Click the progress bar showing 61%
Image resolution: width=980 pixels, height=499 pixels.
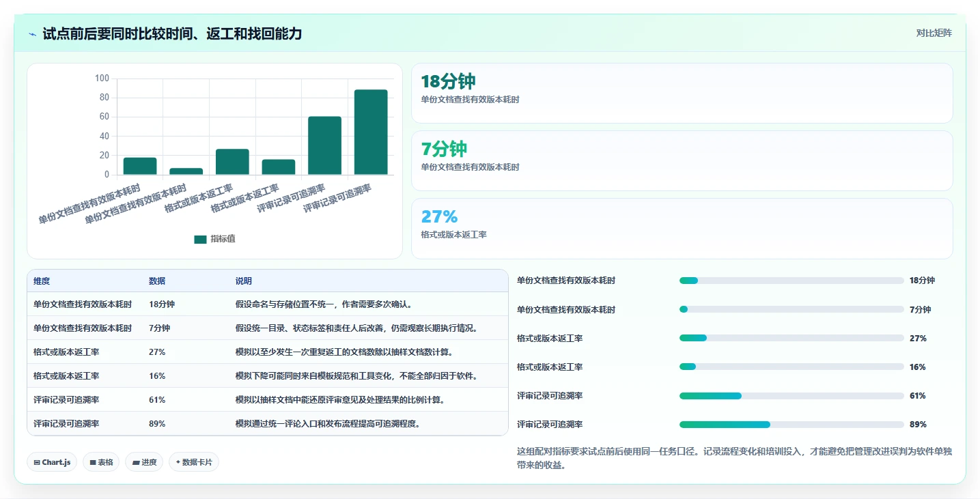tap(792, 396)
